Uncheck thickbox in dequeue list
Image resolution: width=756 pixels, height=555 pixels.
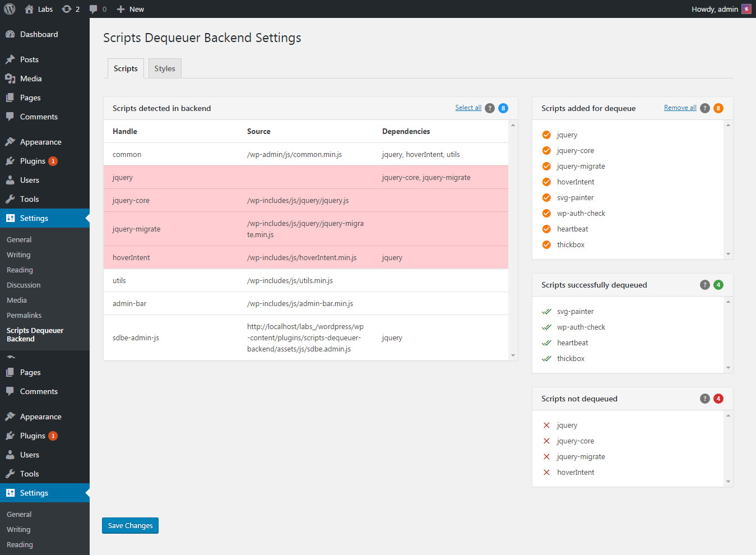[546, 245]
